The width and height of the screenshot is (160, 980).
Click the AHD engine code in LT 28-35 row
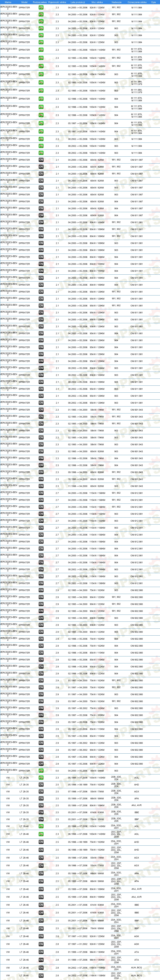point(137,784)
